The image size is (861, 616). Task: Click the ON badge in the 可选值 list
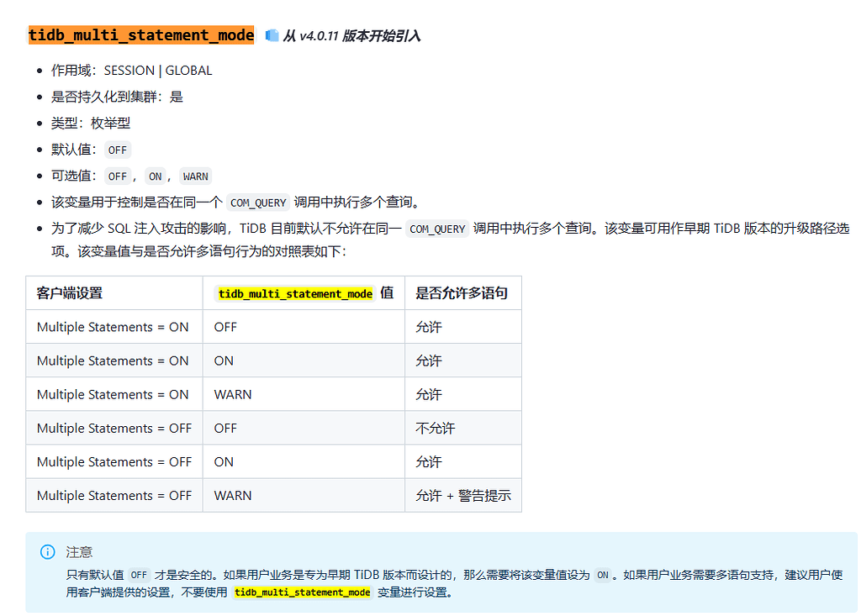pos(156,176)
